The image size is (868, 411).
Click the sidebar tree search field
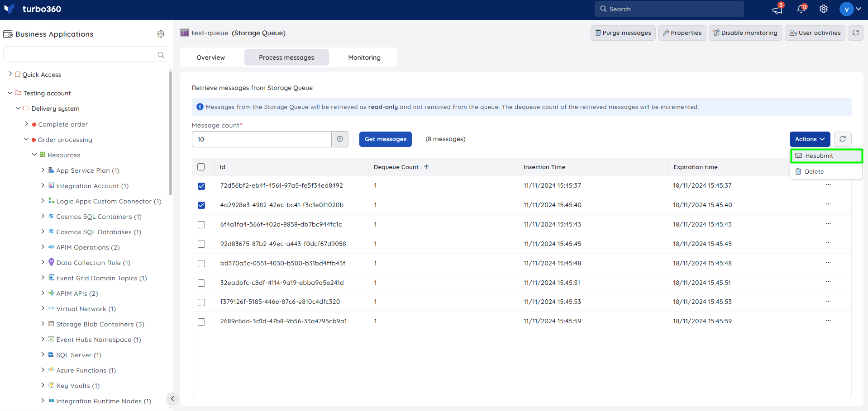pos(86,54)
